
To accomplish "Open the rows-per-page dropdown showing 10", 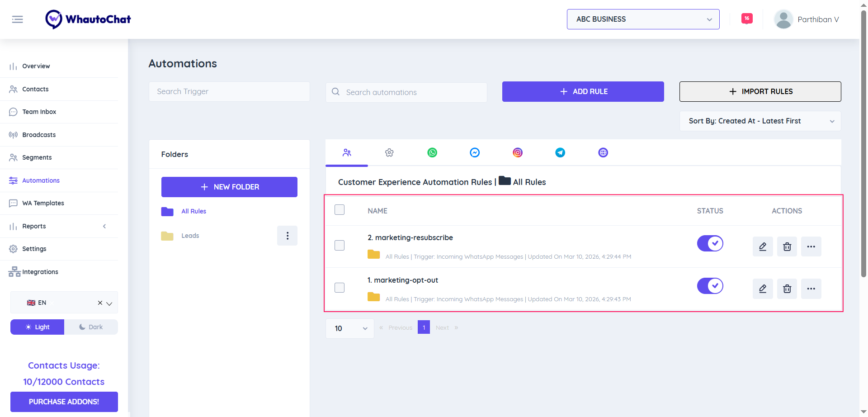I will tap(350, 328).
